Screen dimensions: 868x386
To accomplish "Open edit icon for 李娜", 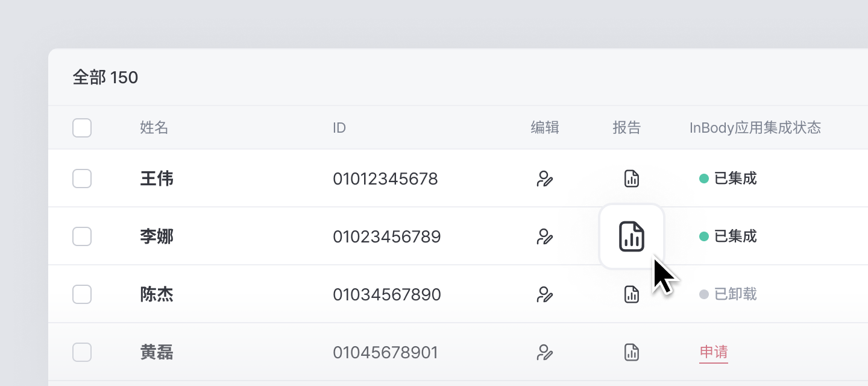I will [545, 236].
